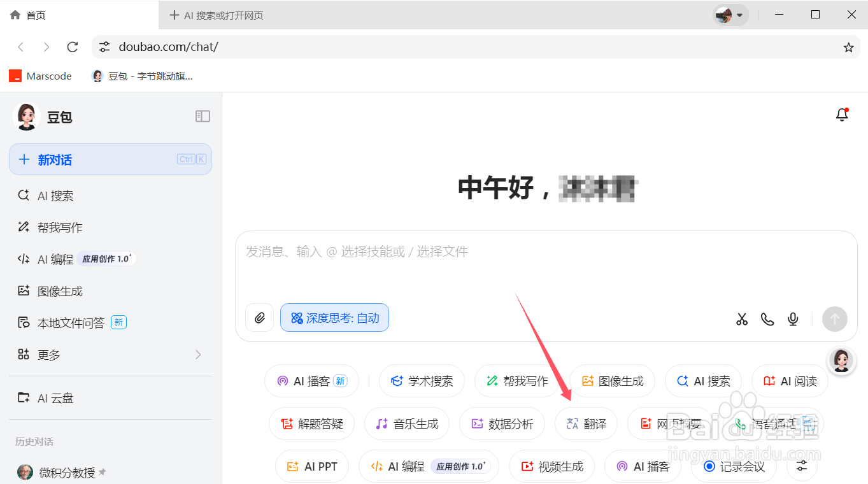Open 帮我写作 in the sidebar
Viewport: 868px width, 484px height.
(x=110, y=227)
